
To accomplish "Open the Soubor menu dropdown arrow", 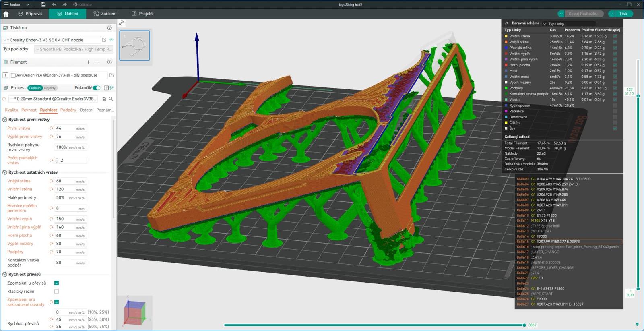I will (x=27, y=4).
